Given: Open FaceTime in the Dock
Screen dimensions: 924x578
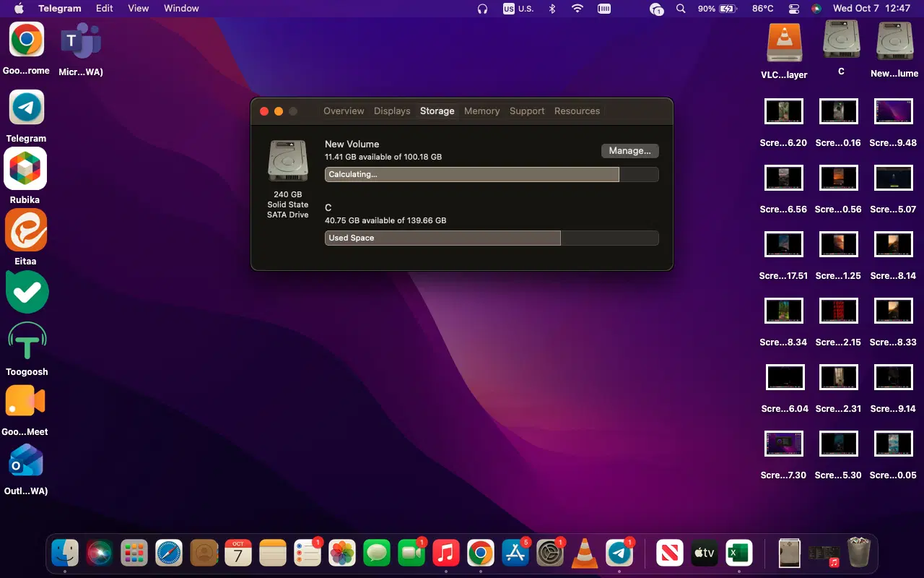Looking at the screenshot, I should 411,553.
